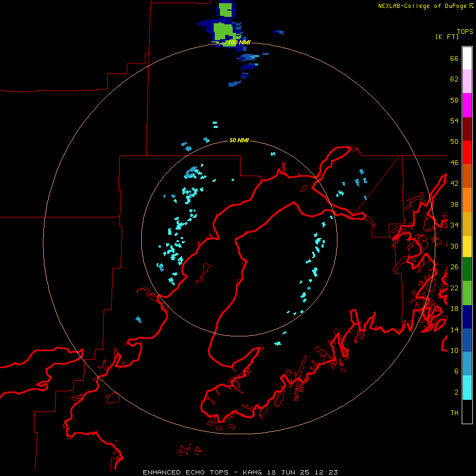Select the 10 scale label
The image size is (476, 476).
454,350
